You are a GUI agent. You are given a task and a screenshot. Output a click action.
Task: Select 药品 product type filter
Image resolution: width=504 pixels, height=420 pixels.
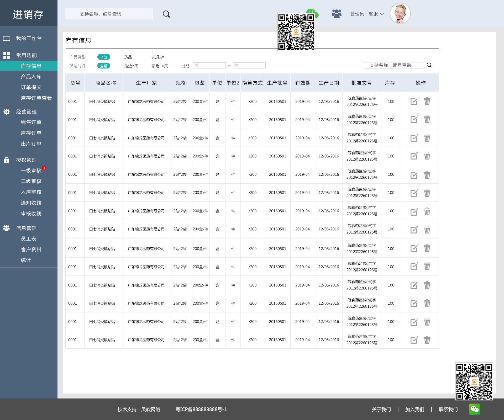point(128,57)
